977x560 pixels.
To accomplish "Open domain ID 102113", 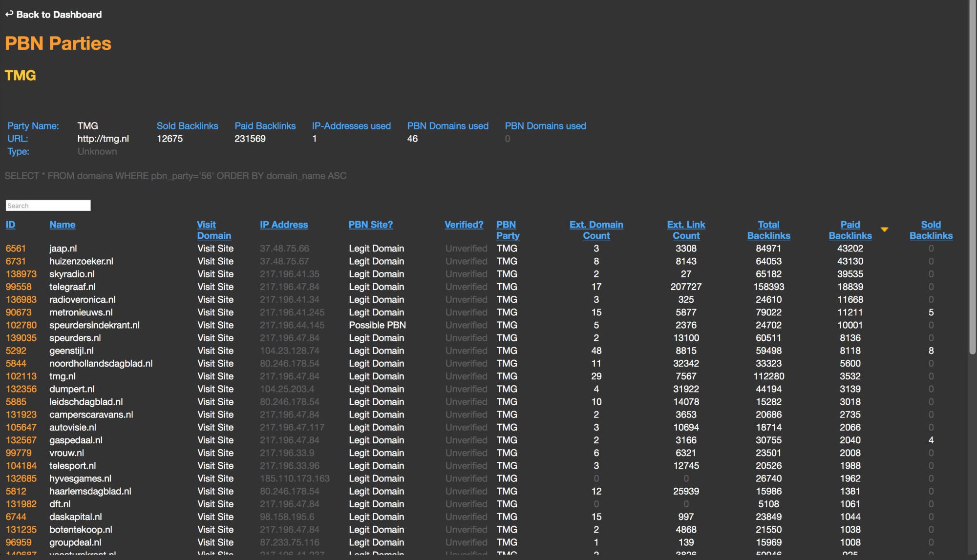I will (x=21, y=376).
